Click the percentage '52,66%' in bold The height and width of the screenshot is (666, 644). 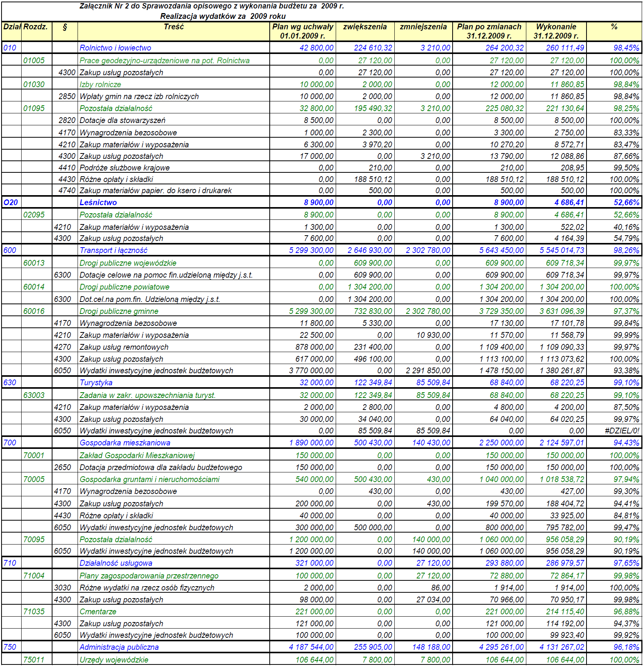626,202
